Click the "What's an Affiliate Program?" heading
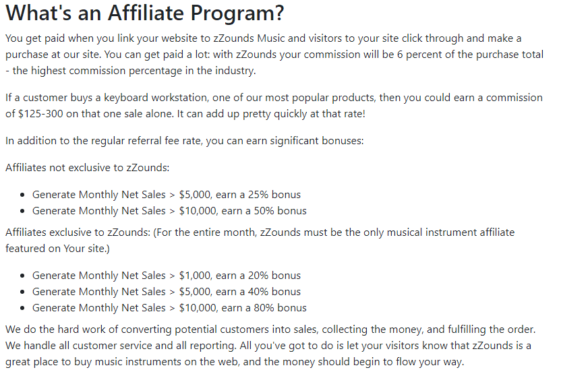588x374 pixels. point(145,13)
